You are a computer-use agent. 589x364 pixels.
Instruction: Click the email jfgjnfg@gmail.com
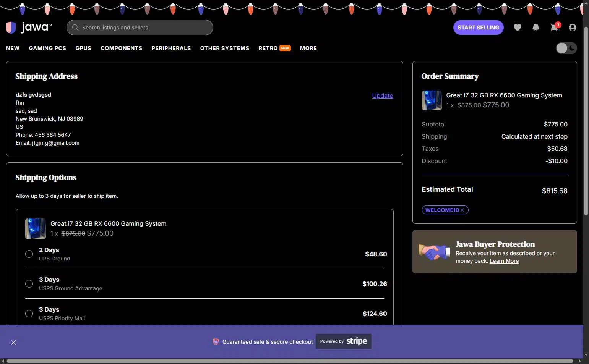click(x=56, y=143)
